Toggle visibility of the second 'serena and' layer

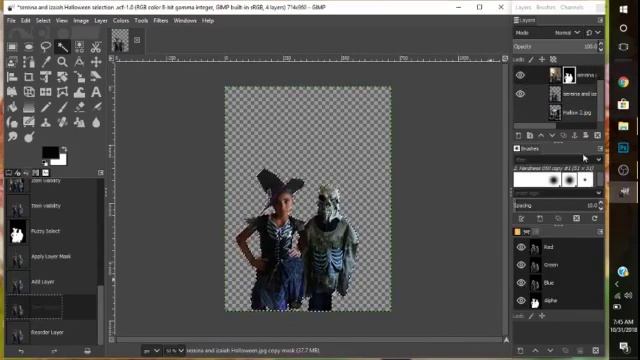[x=520, y=94]
